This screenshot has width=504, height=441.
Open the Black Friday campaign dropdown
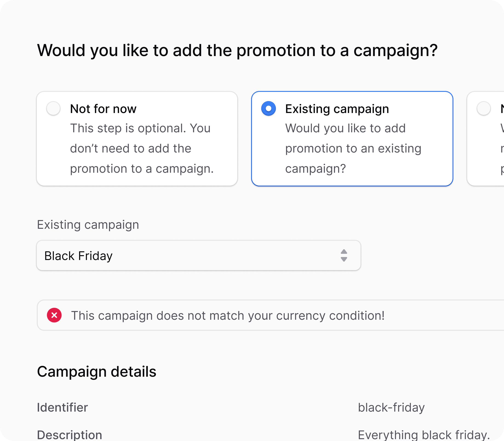[x=199, y=255]
